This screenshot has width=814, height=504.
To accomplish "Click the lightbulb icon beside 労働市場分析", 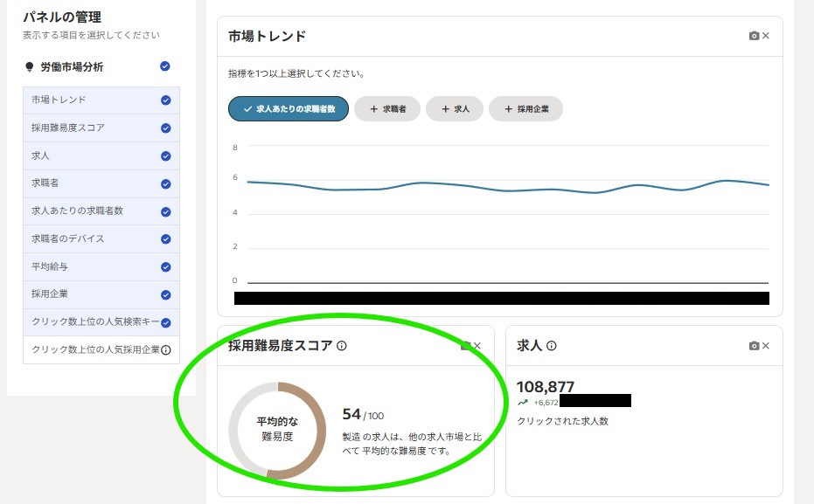I will (x=29, y=67).
